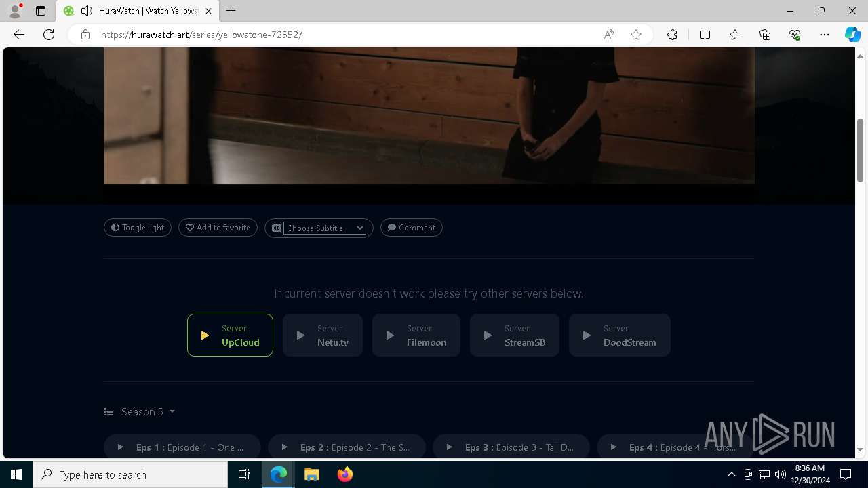Viewport: 868px width, 488px height.
Task: Close the HuraWatch browser tab
Action: coord(209,11)
